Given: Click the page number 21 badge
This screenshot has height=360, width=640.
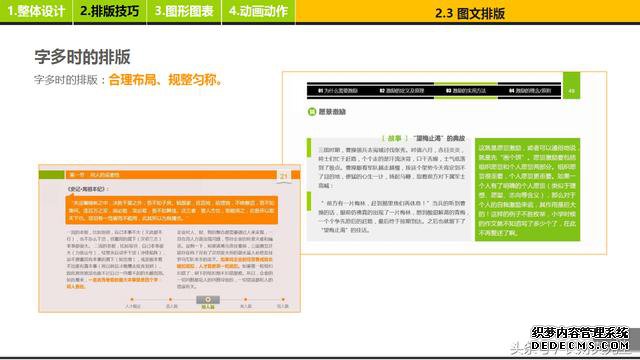Looking at the screenshot, I should click(x=284, y=176).
